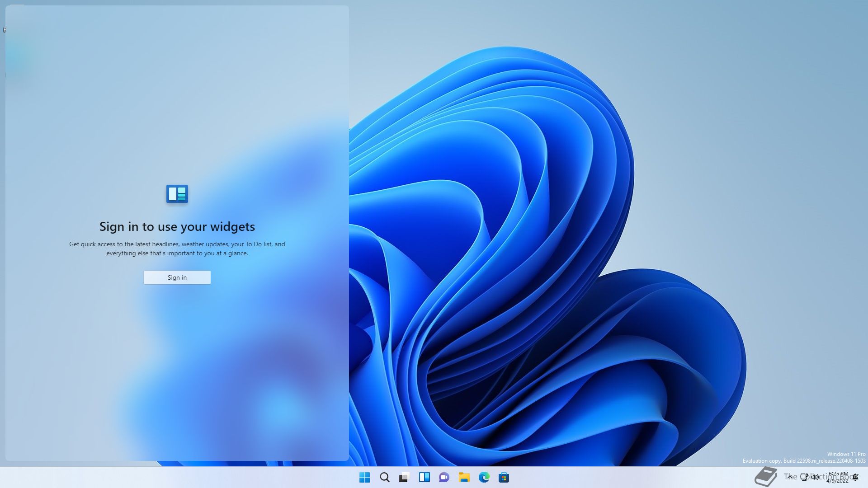The image size is (868, 488).
Task: Open the clock showing 6:25 PM
Action: (x=838, y=477)
